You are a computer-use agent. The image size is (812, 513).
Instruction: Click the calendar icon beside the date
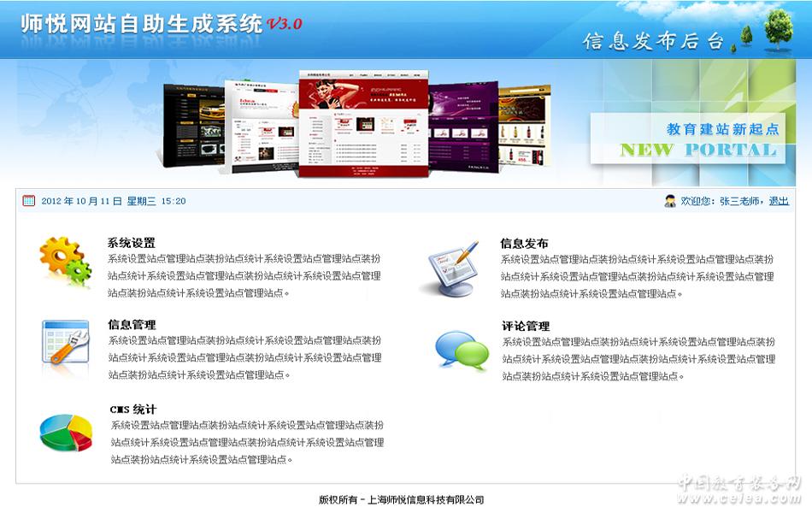pos(29,201)
